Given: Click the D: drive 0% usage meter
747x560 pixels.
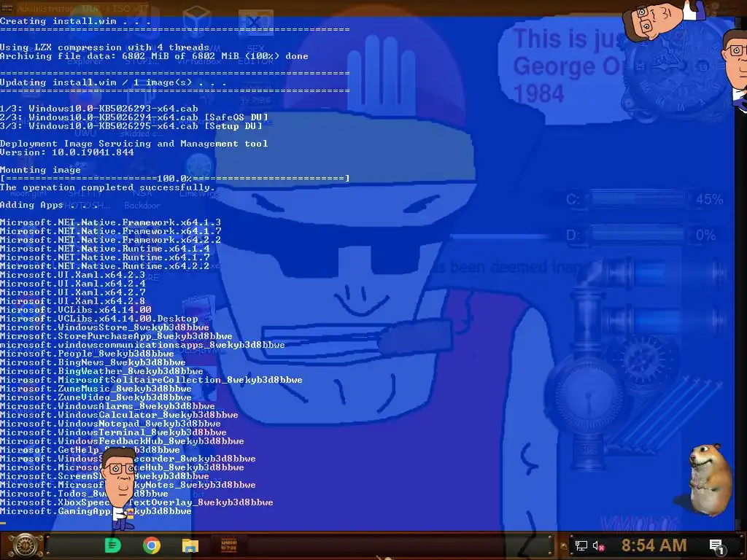Looking at the screenshot, I should tap(640, 236).
